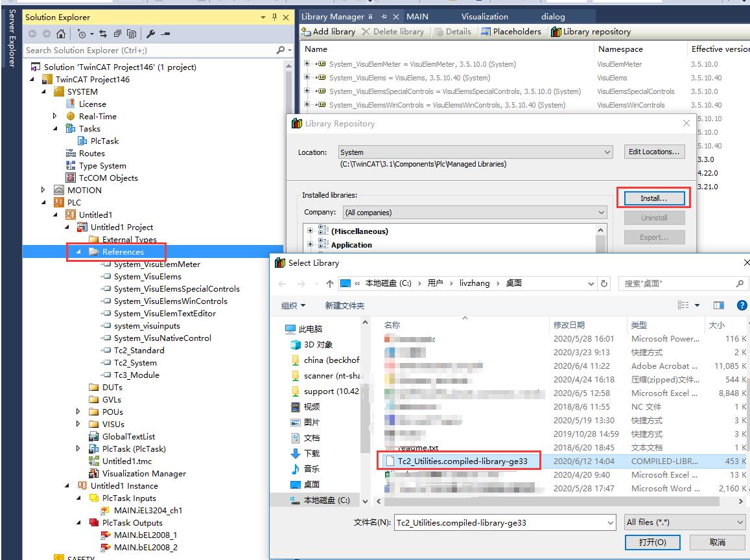Click Details in Library Manager toolbar
Image resolution: width=750 pixels, height=560 pixels.
click(x=453, y=32)
